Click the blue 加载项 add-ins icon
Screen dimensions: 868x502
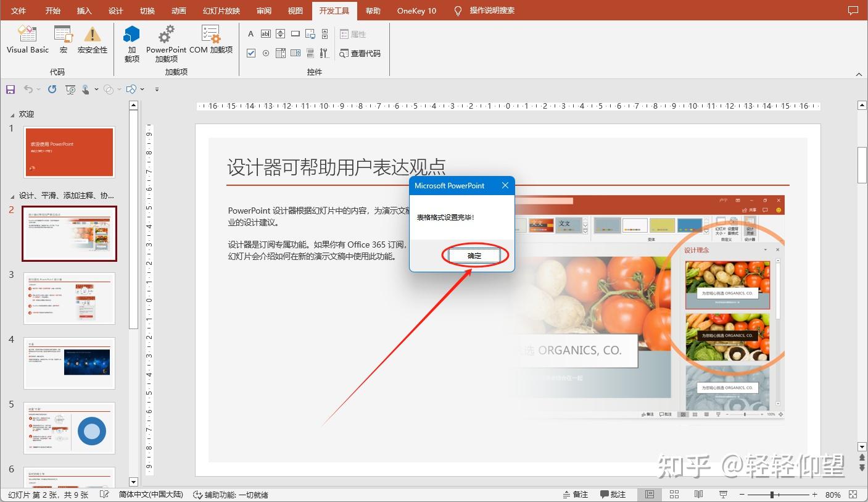pyautogui.click(x=131, y=43)
